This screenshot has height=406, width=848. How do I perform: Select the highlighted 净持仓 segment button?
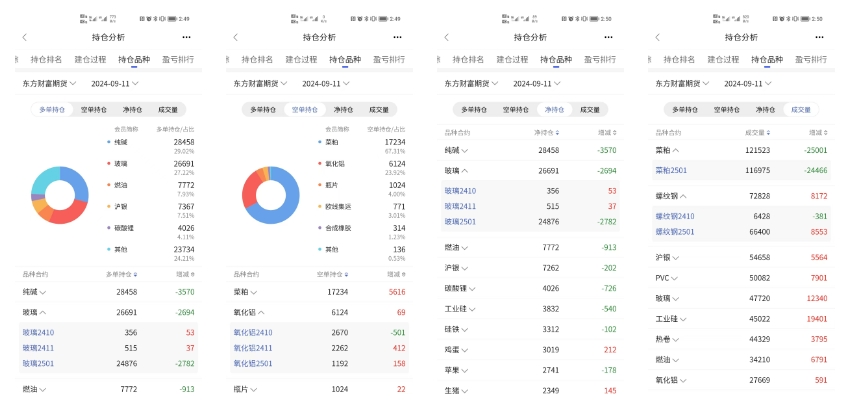coord(554,110)
